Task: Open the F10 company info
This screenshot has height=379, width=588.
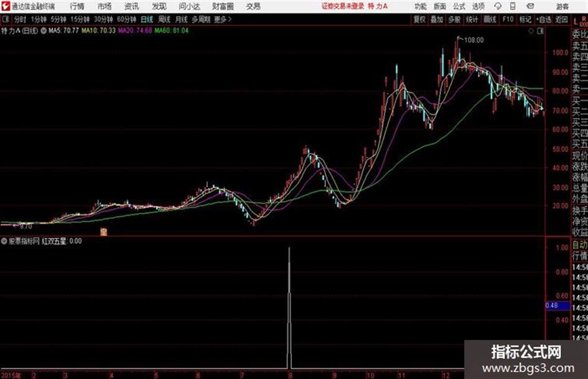Action: click(x=508, y=19)
